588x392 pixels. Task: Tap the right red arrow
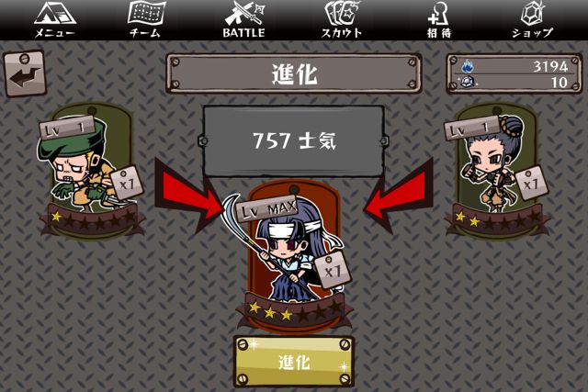(x=398, y=195)
